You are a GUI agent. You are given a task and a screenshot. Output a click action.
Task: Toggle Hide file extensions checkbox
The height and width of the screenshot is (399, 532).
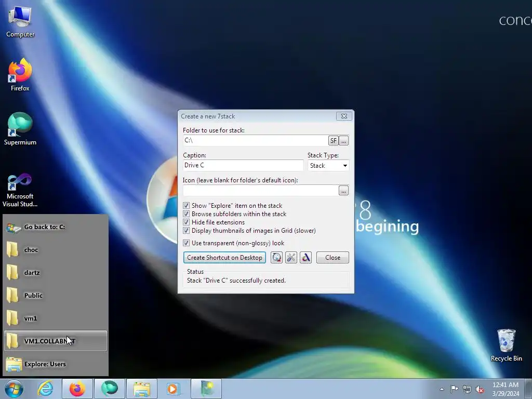click(186, 222)
